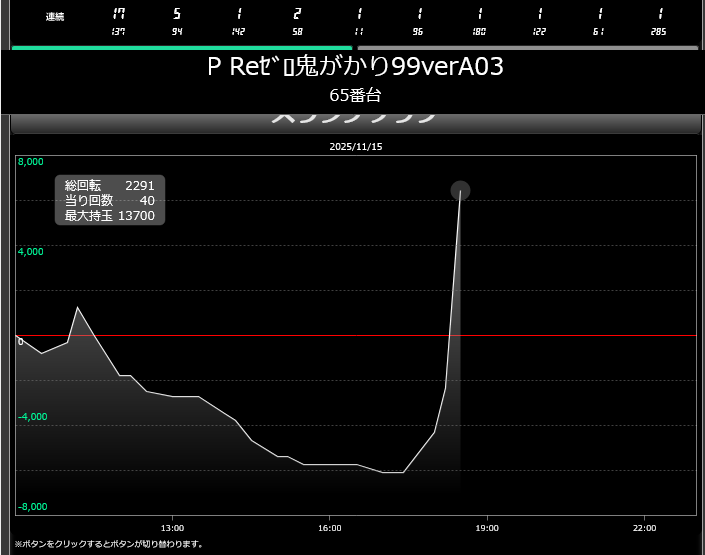Select history column showing 5 over 94
Screen dimensions: 705x555
177,20
